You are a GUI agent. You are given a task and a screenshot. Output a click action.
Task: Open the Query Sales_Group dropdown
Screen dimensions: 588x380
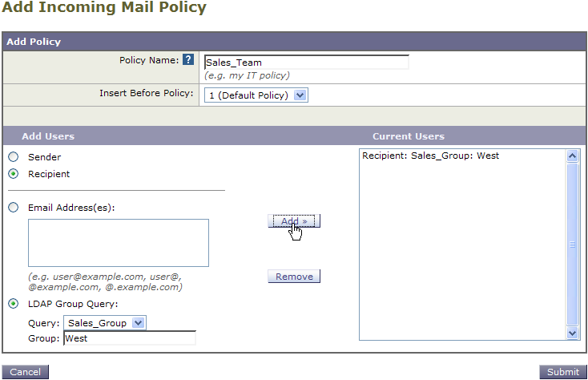click(x=105, y=323)
